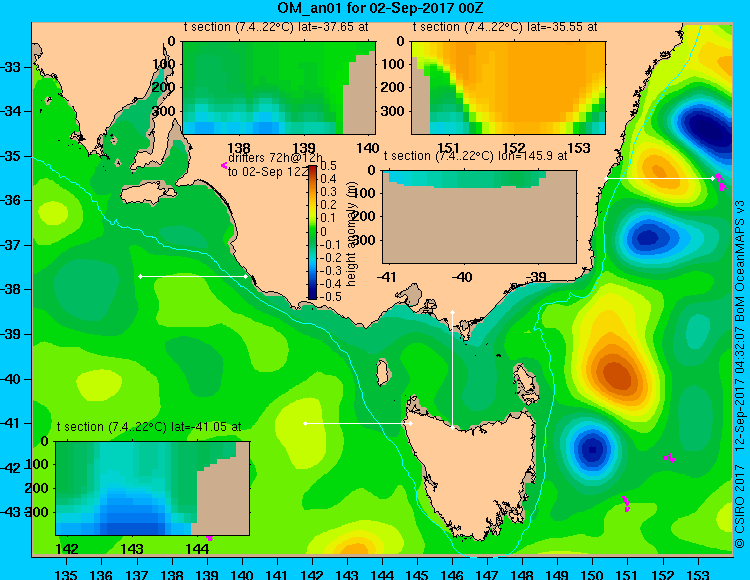Image resolution: width=750 pixels, height=580 pixels.
Task: Click the blue cold eddy near 151.5E, 37S
Action: (648, 237)
